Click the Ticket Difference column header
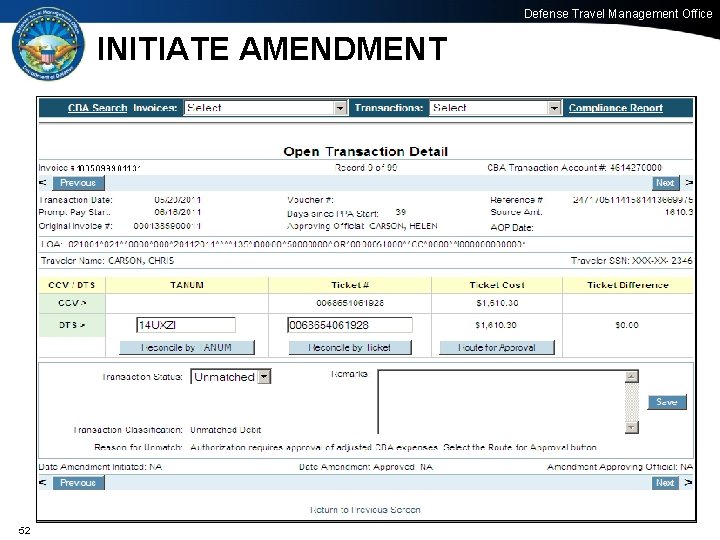Image resolution: width=720 pixels, height=540 pixels. coord(628,285)
